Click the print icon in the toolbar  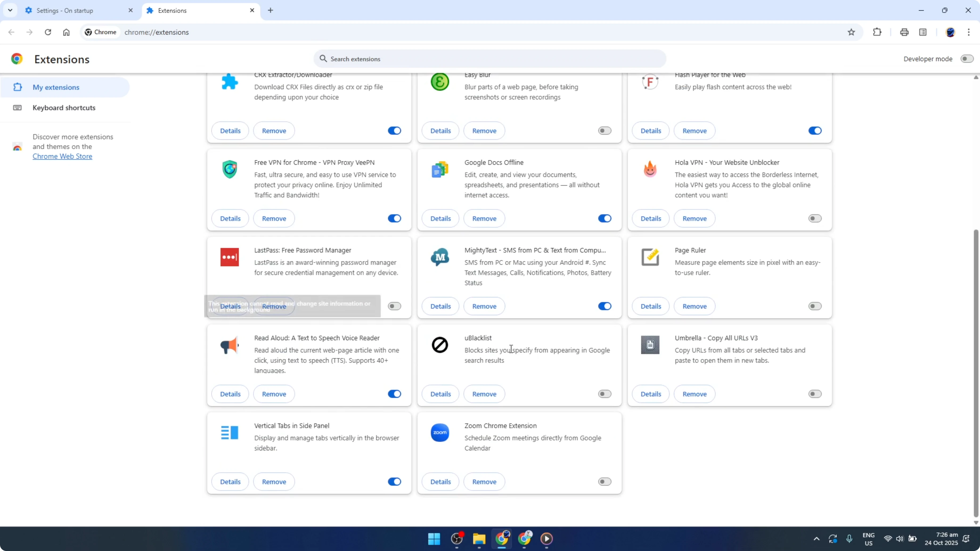904,32
